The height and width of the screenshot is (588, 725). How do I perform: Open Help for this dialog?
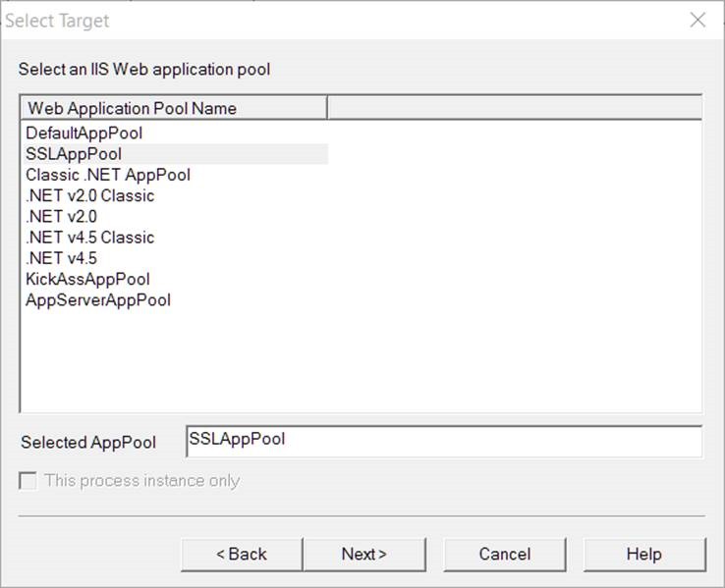[x=643, y=555]
